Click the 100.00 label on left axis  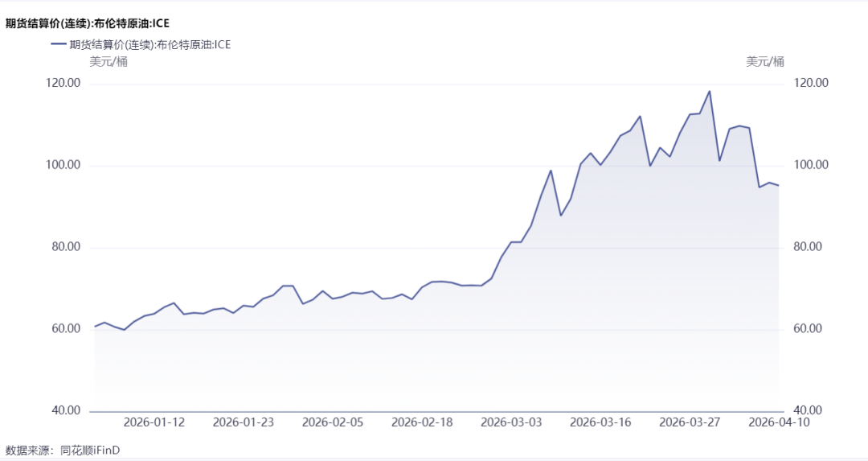(x=63, y=165)
